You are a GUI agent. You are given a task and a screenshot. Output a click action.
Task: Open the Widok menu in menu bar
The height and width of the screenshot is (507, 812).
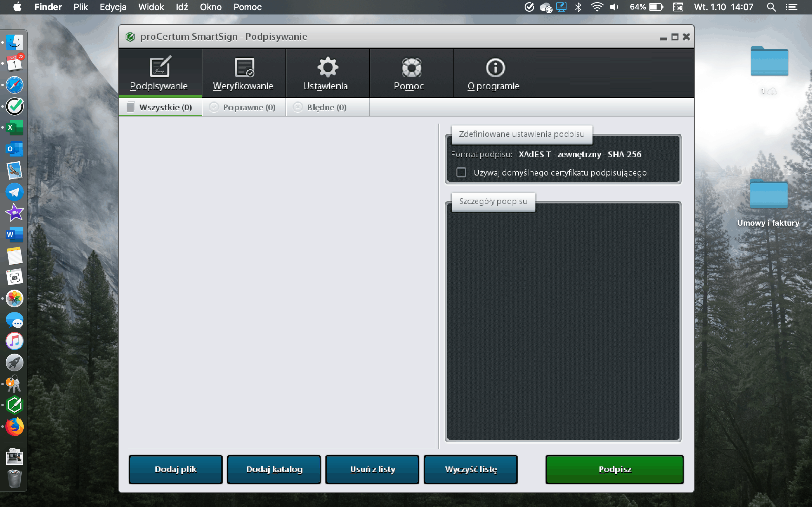click(x=151, y=7)
